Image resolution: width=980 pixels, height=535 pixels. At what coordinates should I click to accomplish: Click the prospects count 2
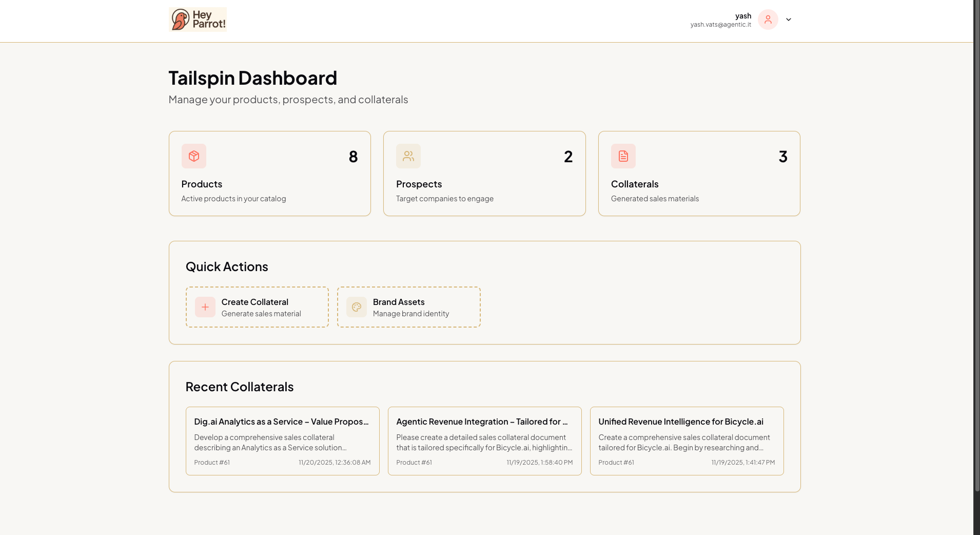click(x=568, y=157)
